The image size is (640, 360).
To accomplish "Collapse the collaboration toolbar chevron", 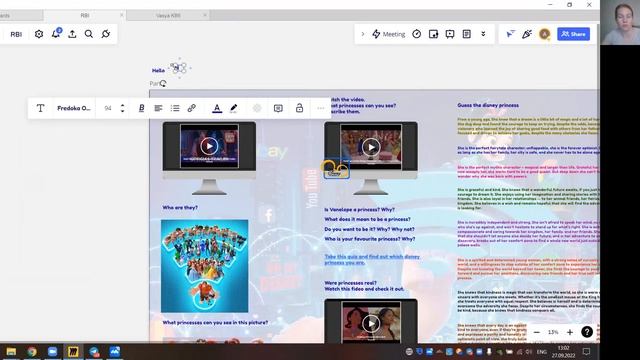I will pos(362,34).
